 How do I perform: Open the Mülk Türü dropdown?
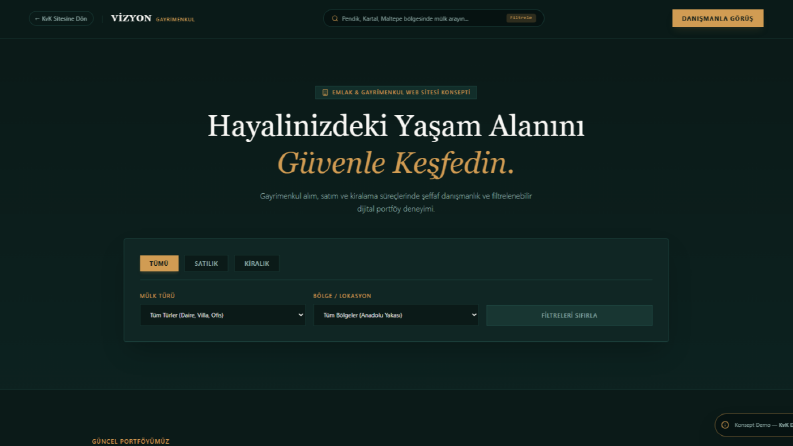point(223,315)
